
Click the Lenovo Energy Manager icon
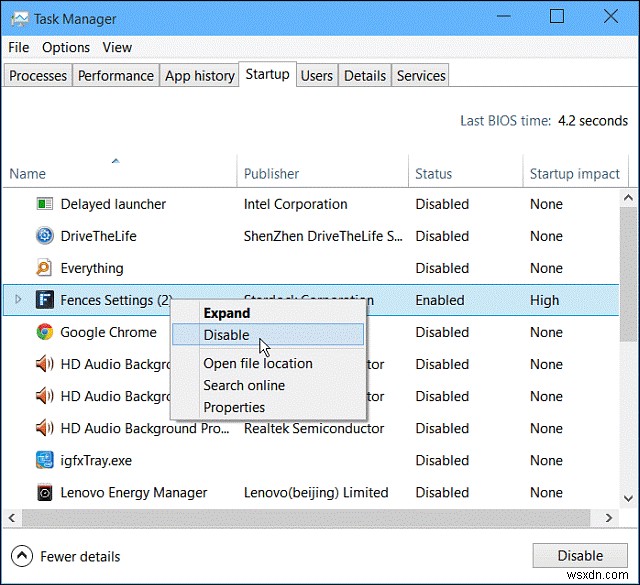tap(44, 492)
